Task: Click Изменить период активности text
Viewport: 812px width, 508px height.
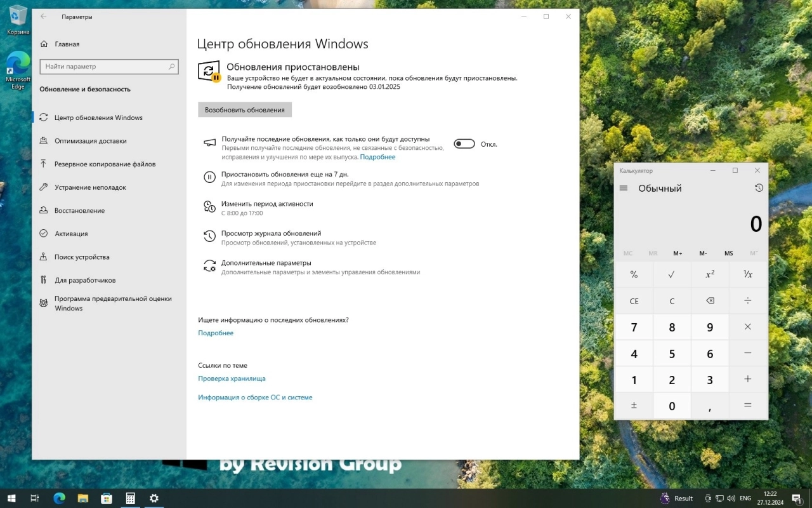Action: point(267,204)
